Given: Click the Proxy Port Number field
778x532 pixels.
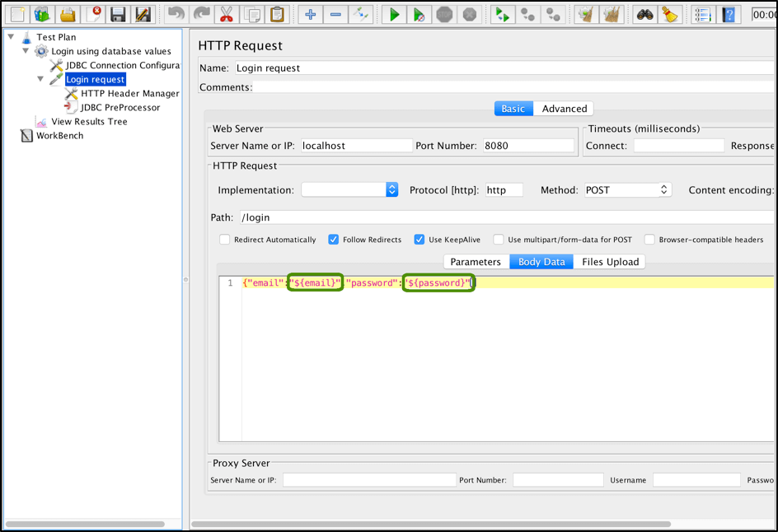Looking at the screenshot, I should [558, 480].
